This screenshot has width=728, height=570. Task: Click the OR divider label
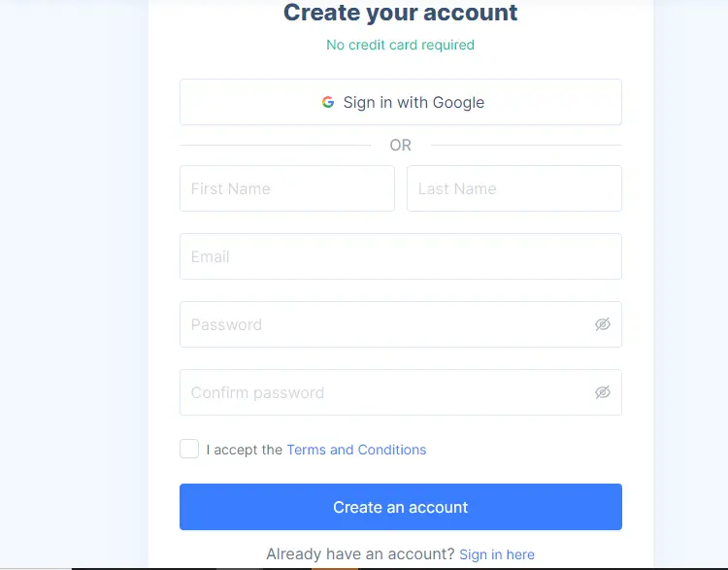tap(400, 145)
